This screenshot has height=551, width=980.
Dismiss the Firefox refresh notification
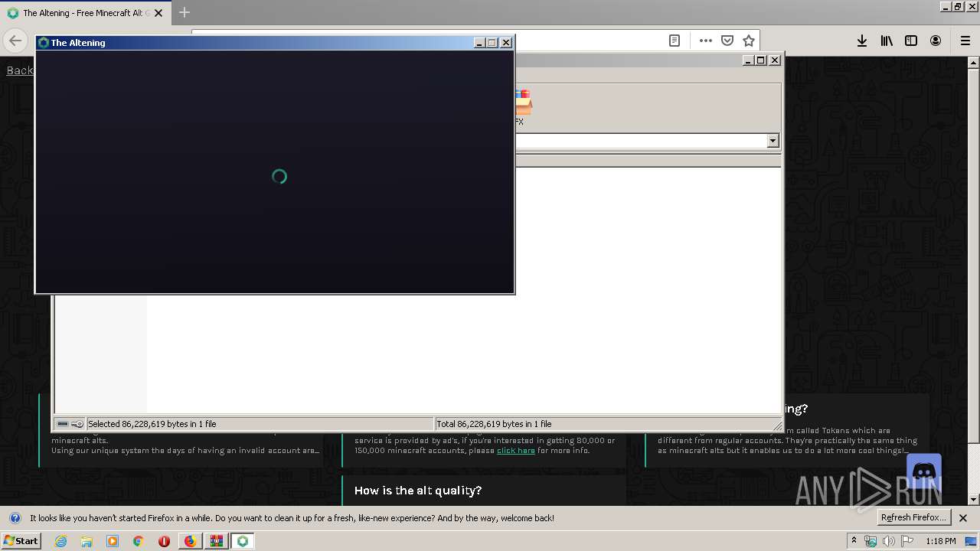(x=963, y=518)
